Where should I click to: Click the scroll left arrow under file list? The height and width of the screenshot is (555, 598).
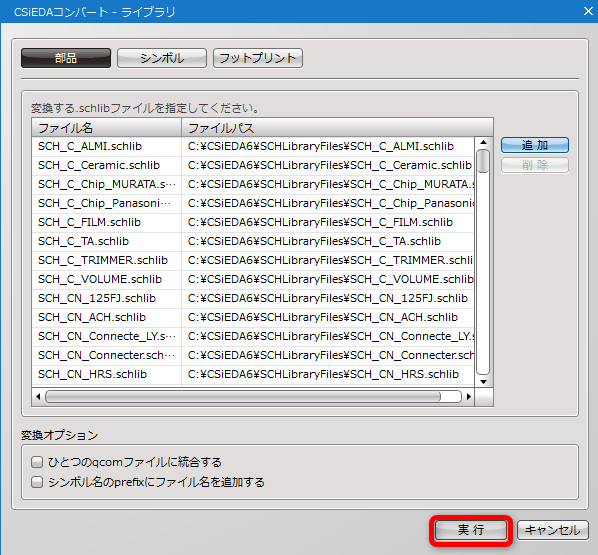(38, 397)
